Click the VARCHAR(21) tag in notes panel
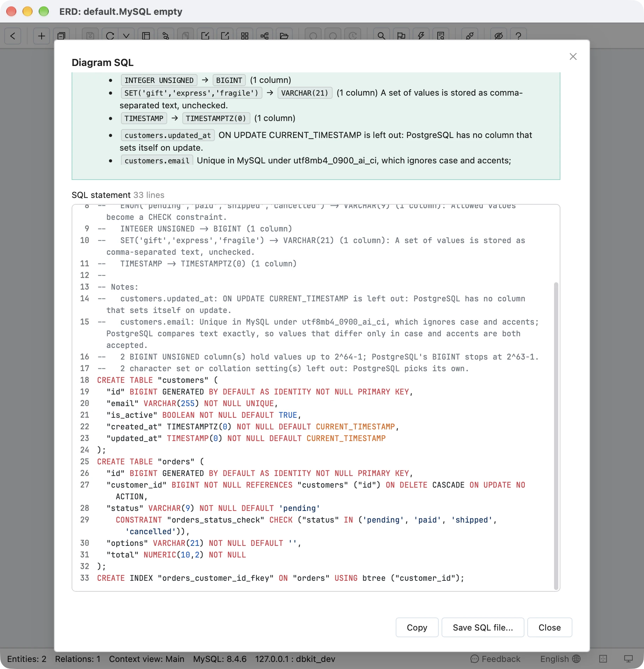Image resolution: width=644 pixels, height=669 pixels. point(305,93)
